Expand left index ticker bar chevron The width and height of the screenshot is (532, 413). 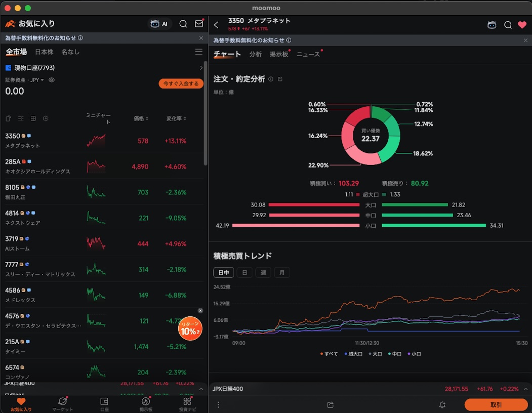pyautogui.click(x=201, y=389)
